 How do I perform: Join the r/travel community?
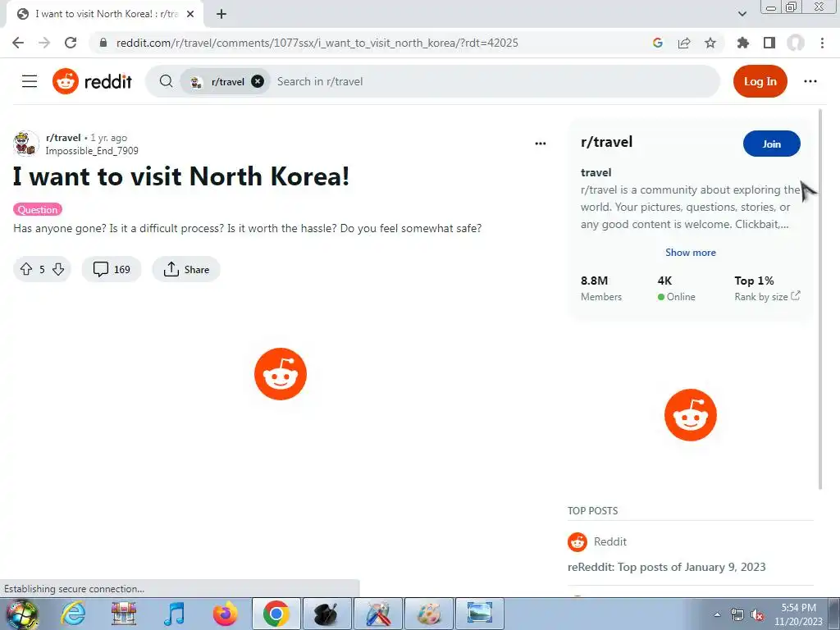tap(771, 144)
